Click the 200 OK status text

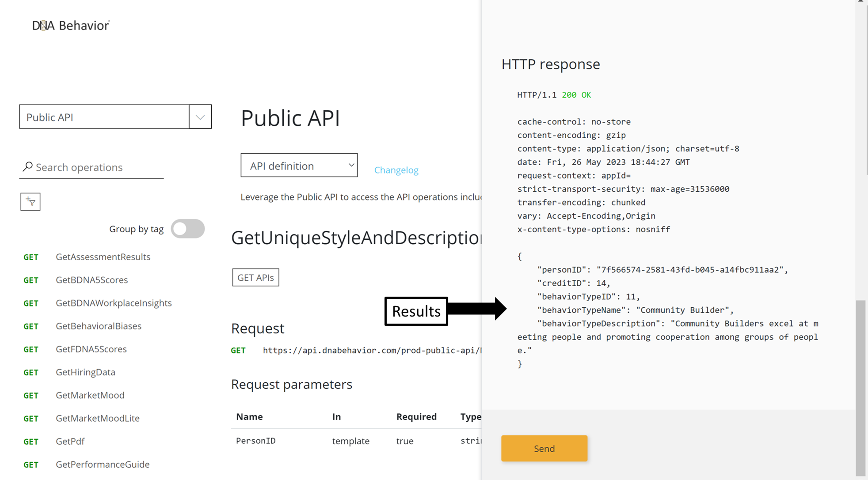tap(576, 95)
